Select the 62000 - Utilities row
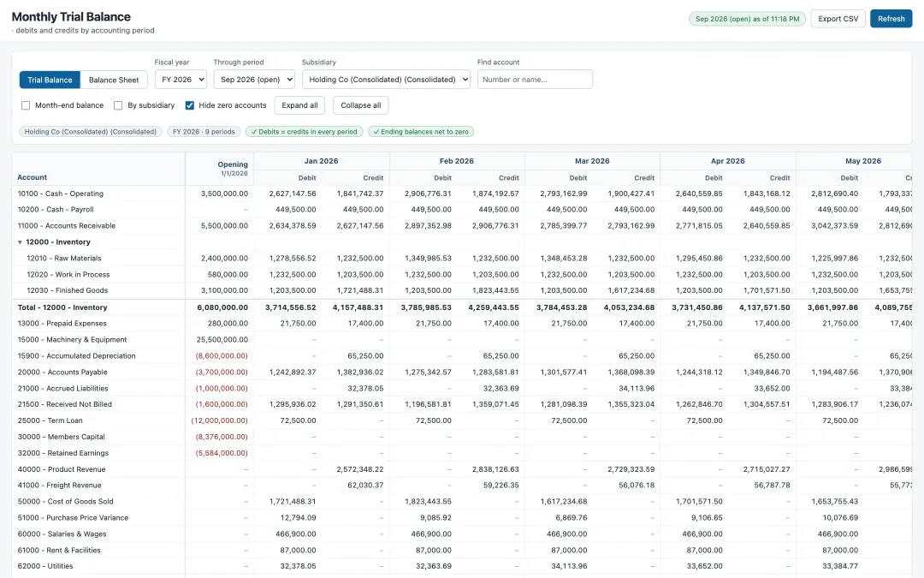This screenshot has width=924, height=578. click(462, 566)
